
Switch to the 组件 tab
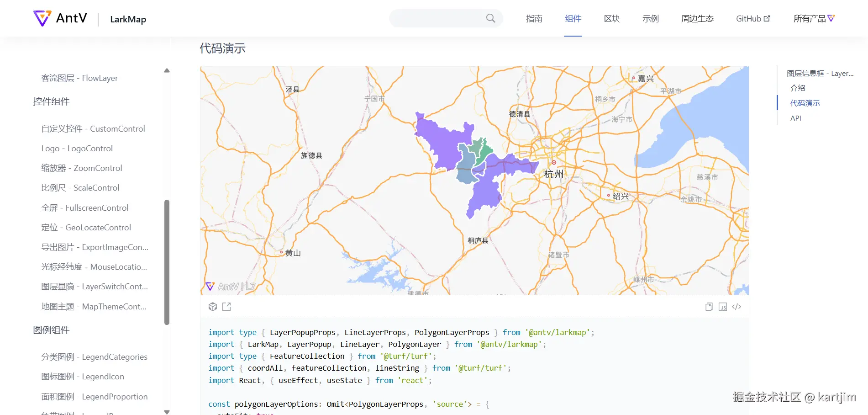click(x=573, y=18)
